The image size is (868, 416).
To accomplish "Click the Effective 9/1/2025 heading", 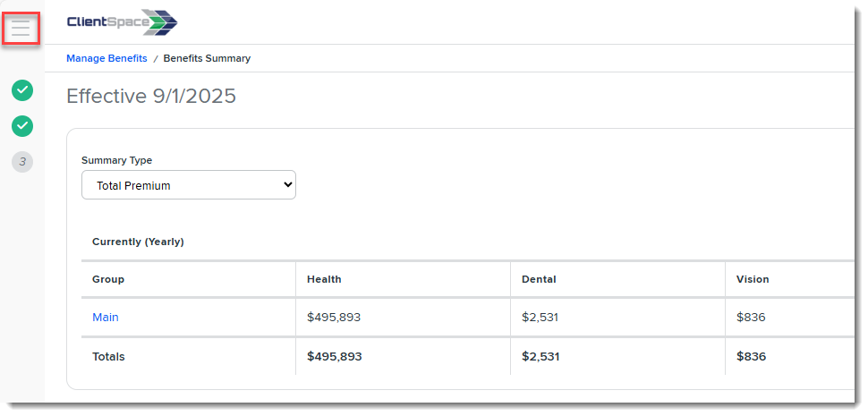I will pyautogui.click(x=151, y=96).
